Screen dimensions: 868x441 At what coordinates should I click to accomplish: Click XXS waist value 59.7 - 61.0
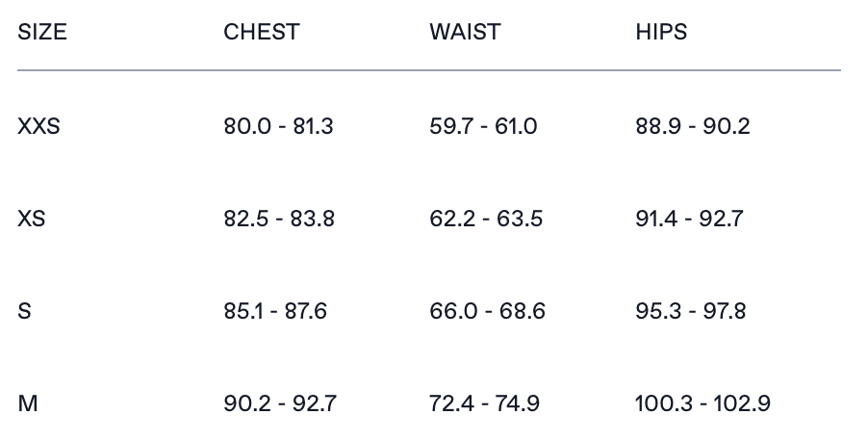(x=483, y=126)
